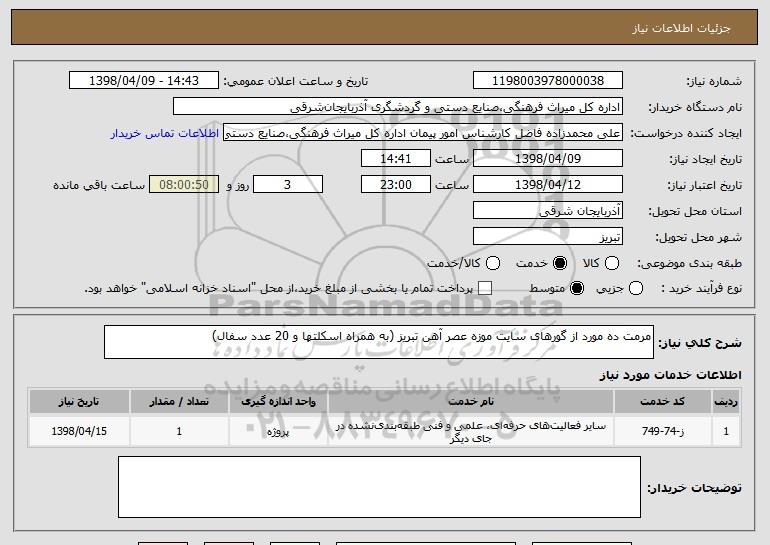The image size is (770, 545).
Task: Click the unit cell پروژه
Action: pyautogui.click(x=278, y=432)
